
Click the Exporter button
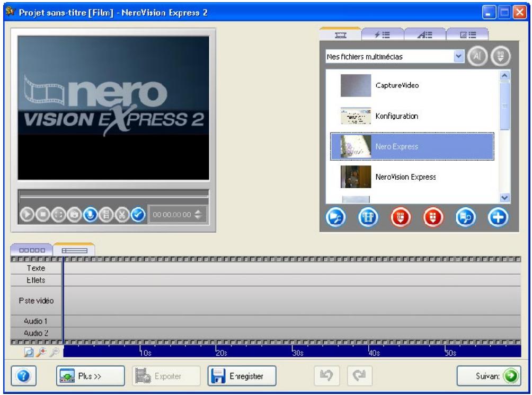[166, 376]
